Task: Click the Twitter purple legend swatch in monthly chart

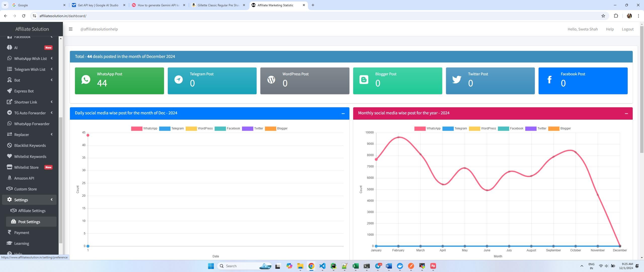Action: (531, 129)
